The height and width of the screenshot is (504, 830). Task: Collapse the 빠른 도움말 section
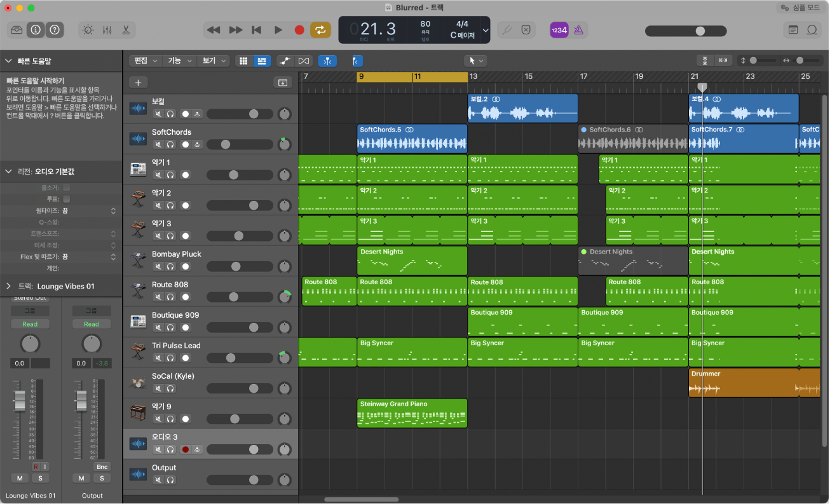tap(9, 61)
